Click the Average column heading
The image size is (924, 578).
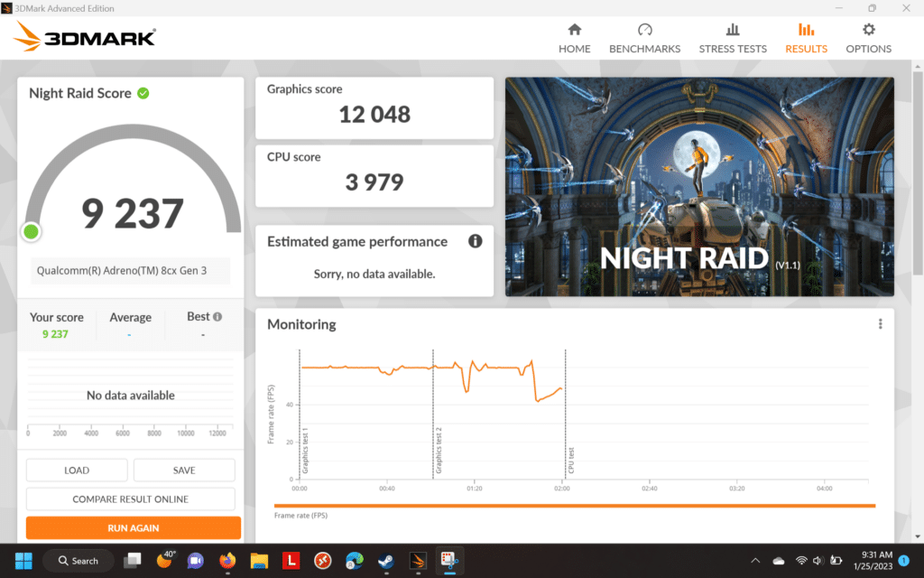[130, 317]
